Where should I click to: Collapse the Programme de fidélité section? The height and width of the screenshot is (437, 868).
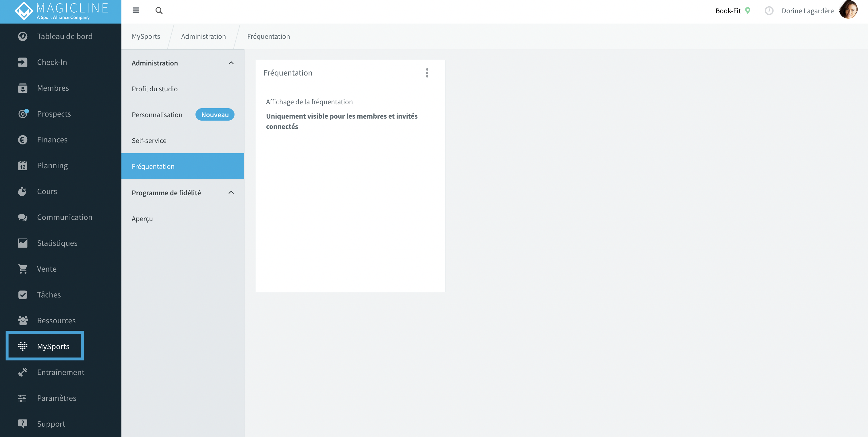tap(231, 192)
